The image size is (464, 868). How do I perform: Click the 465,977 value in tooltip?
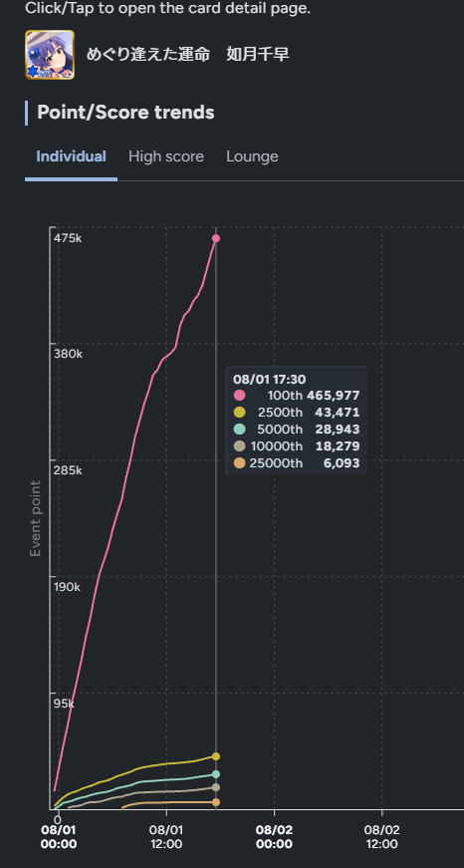click(x=334, y=396)
